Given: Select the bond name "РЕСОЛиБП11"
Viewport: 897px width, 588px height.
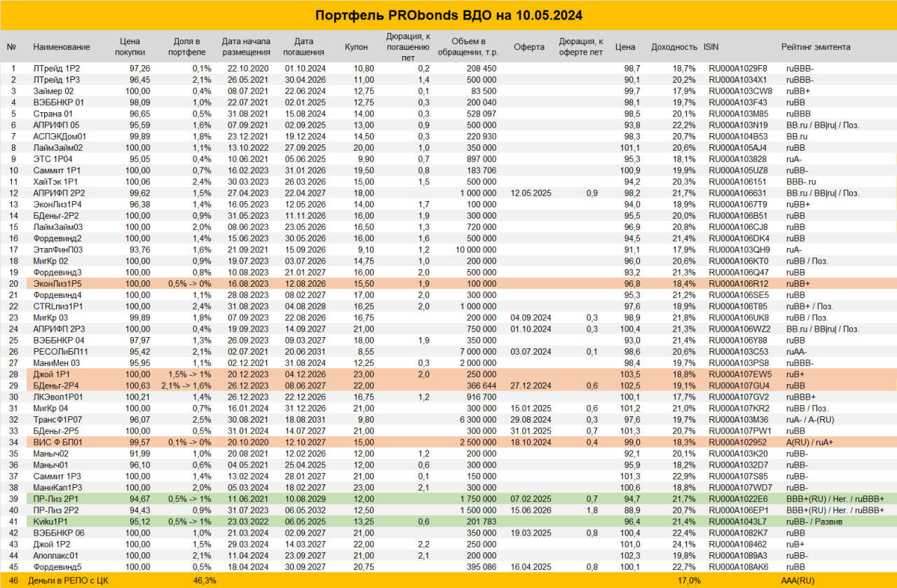Looking at the screenshot, I should click(60, 351).
